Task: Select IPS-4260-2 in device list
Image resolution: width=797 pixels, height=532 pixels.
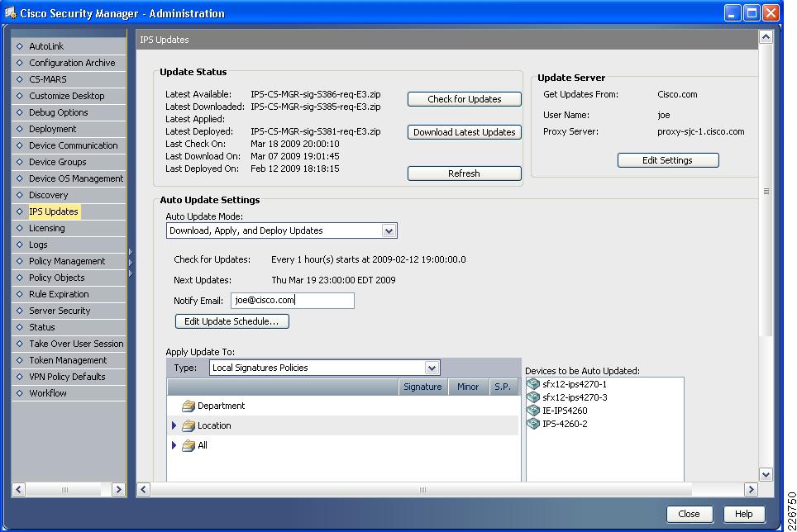Action: (565, 423)
